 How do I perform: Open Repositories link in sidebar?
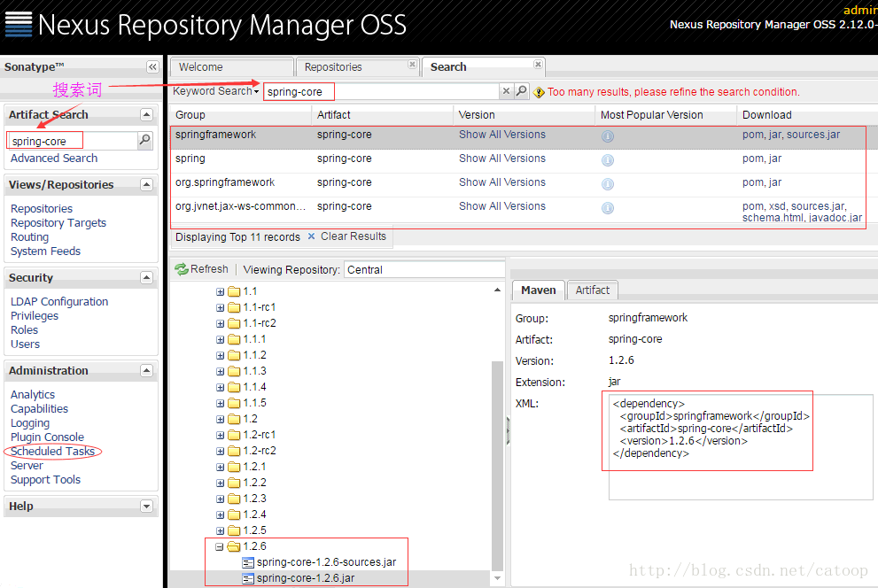click(42, 209)
